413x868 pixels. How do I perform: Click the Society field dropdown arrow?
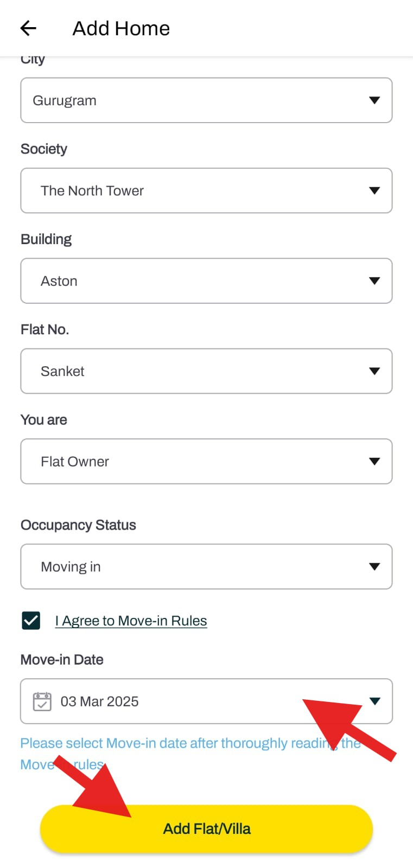[374, 190]
